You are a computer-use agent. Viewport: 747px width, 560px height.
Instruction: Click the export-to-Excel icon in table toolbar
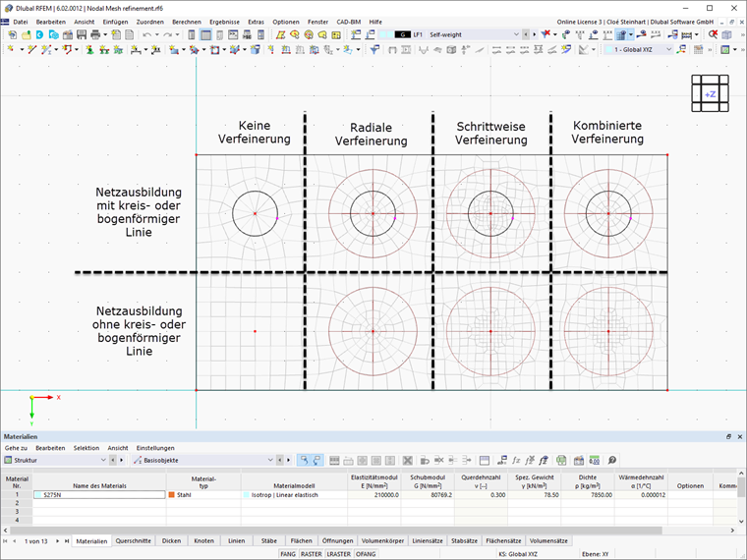tap(561, 460)
